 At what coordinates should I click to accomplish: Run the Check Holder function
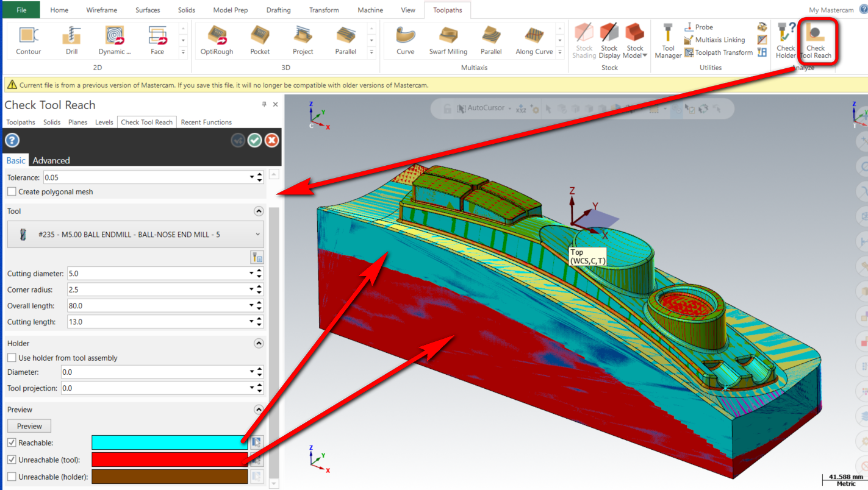(x=786, y=40)
